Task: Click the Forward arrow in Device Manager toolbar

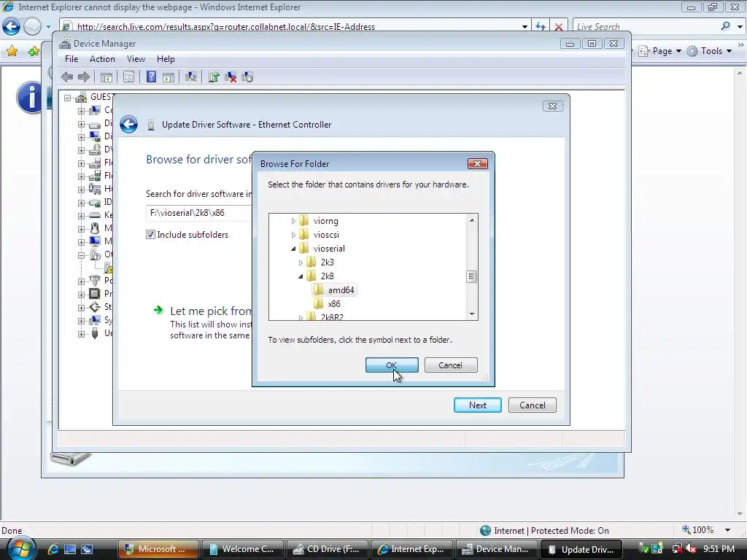Action: (x=84, y=77)
